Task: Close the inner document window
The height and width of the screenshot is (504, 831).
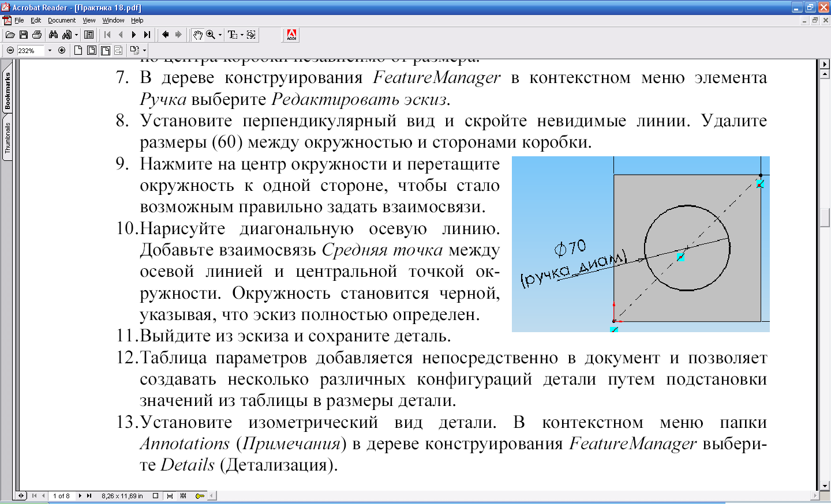Action: click(x=825, y=20)
